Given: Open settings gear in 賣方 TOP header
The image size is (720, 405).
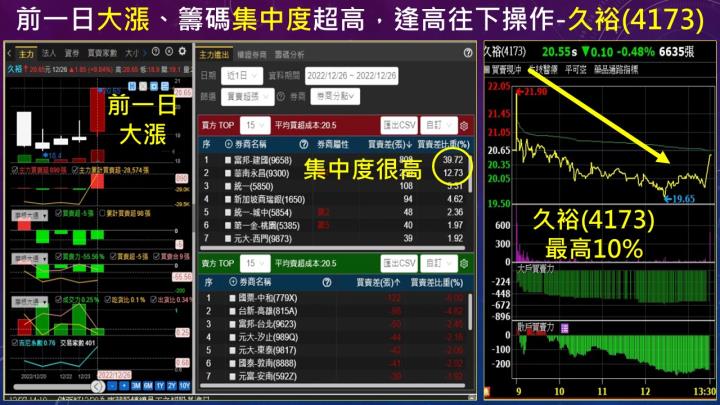Looking at the screenshot, I should click(x=464, y=264).
